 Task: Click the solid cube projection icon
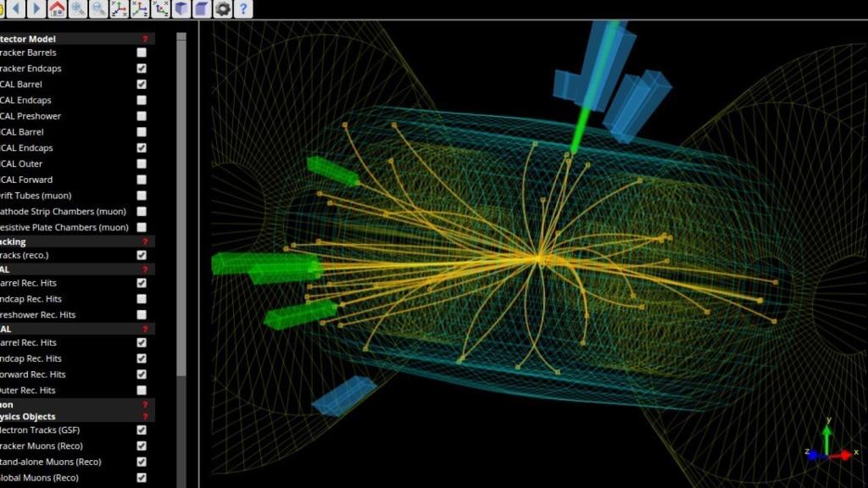point(182,9)
